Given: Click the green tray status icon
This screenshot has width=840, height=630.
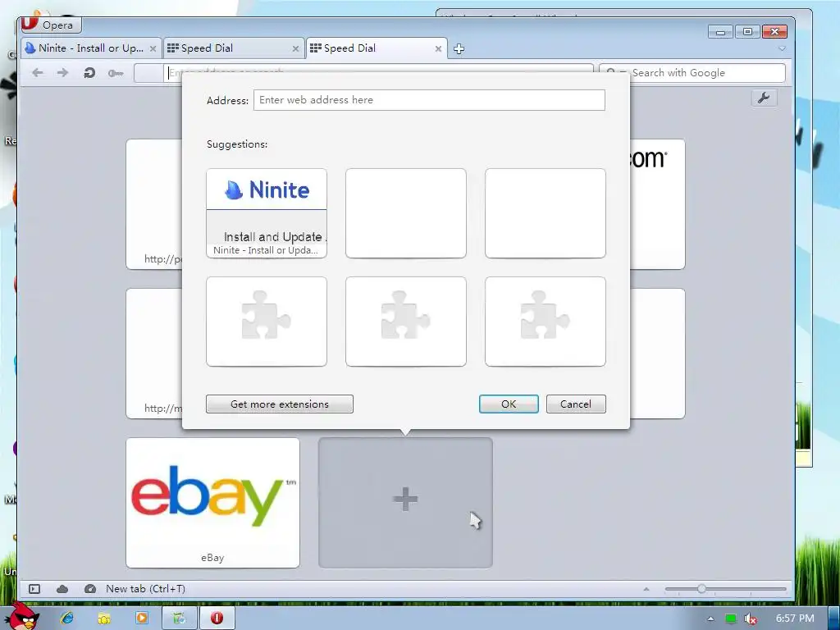Looking at the screenshot, I should pos(731,619).
